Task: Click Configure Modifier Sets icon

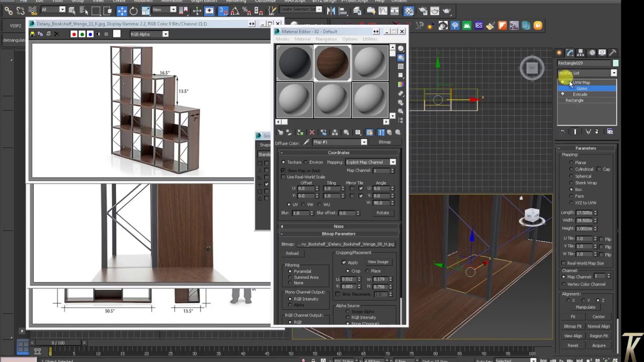Action: (610, 132)
